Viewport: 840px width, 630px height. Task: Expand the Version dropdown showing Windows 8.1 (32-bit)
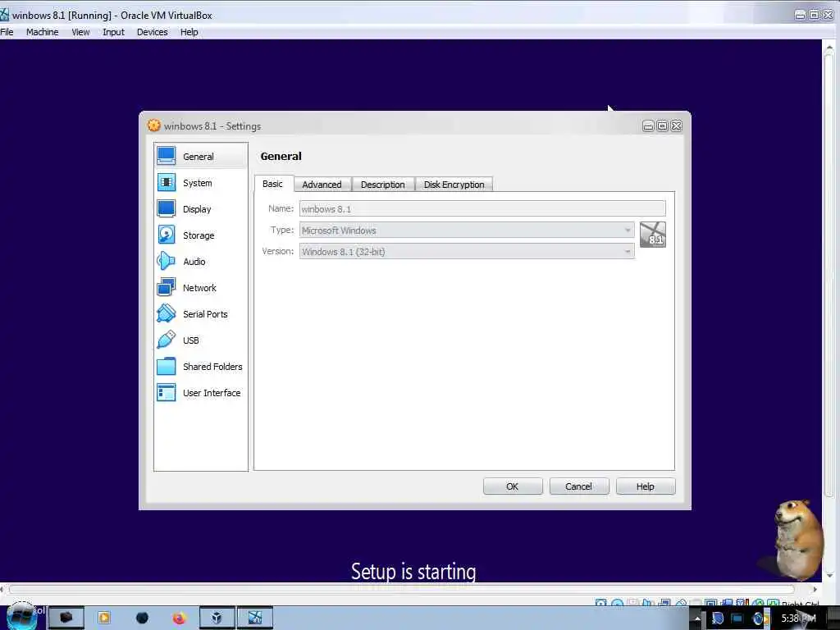pyautogui.click(x=467, y=251)
